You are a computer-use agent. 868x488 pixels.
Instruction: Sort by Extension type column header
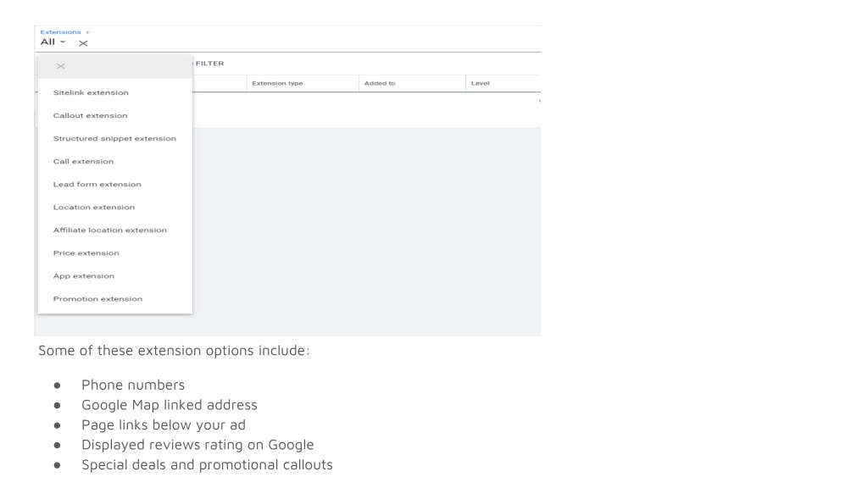pyautogui.click(x=277, y=84)
